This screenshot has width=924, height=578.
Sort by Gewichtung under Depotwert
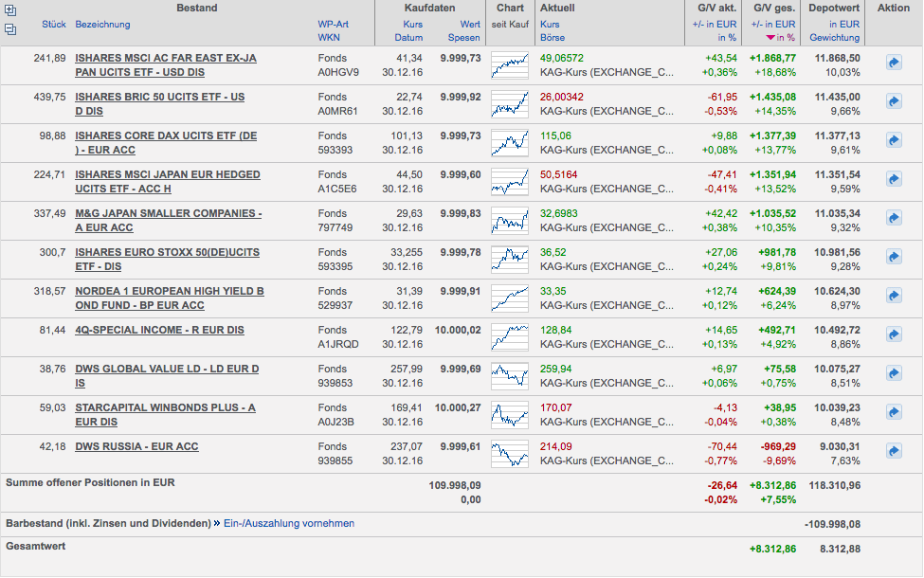[x=834, y=38]
